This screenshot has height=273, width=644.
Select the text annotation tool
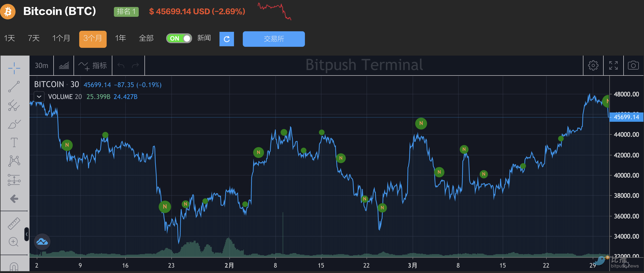click(x=14, y=142)
